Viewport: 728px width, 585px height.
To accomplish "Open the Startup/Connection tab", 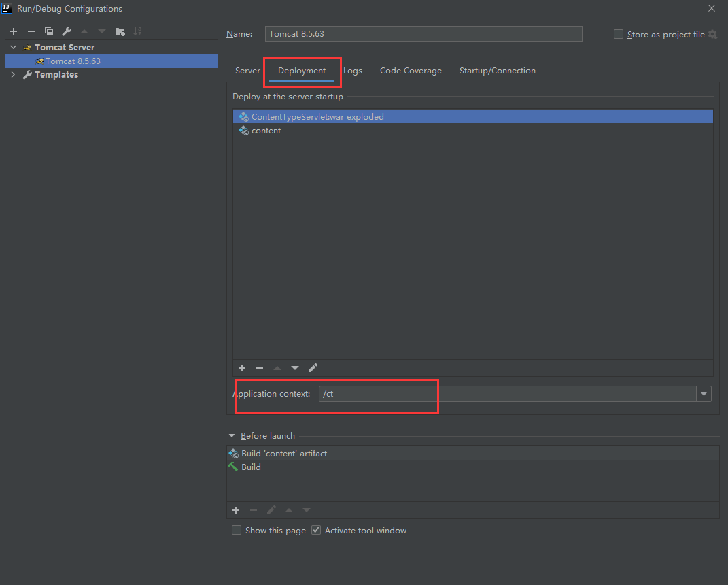I will click(x=497, y=71).
